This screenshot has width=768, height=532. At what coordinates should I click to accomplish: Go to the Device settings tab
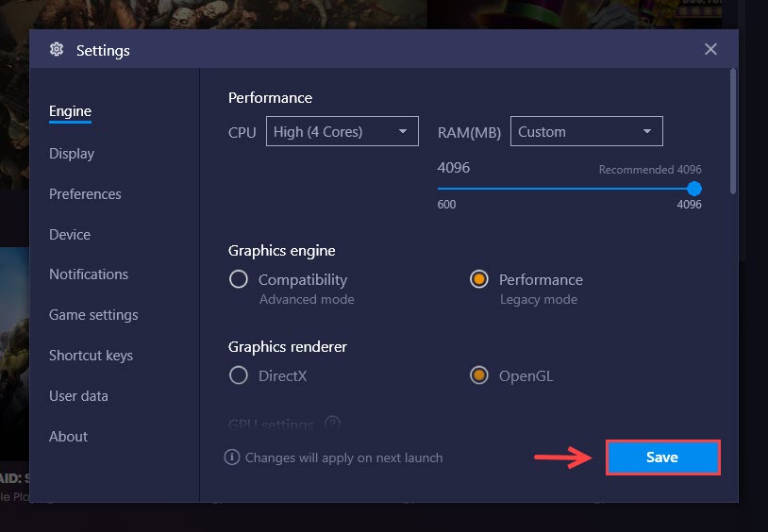tap(70, 235)
